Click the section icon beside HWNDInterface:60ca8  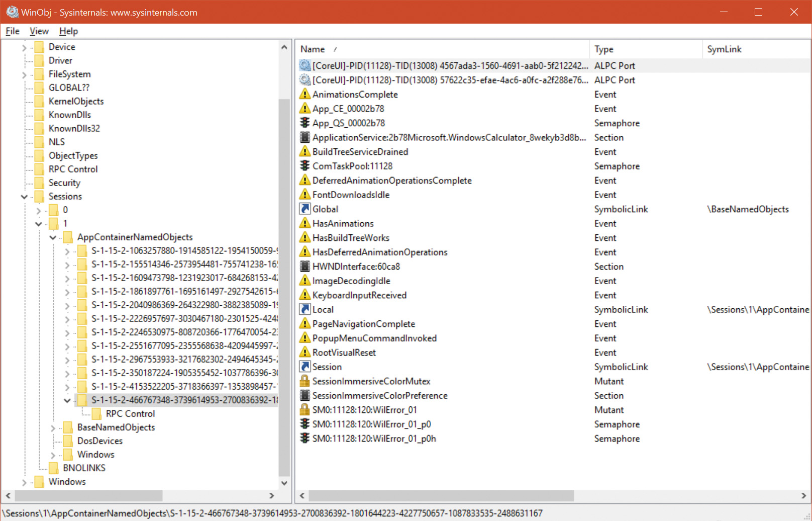(304, 267)
